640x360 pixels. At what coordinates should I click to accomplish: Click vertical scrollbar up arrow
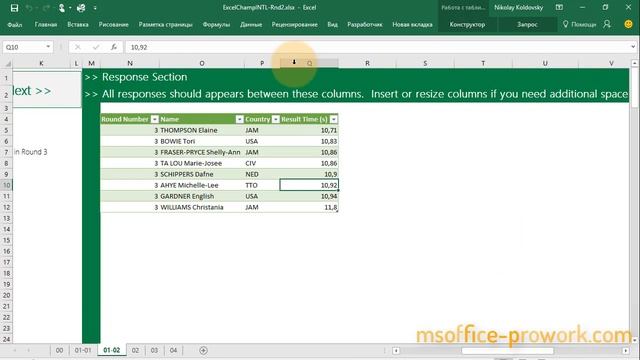point(635,63)
